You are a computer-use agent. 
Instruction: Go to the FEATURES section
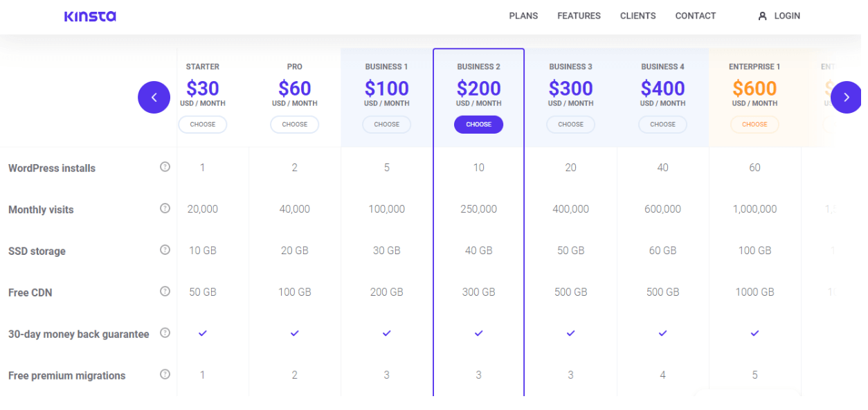(x=579, y=15)
